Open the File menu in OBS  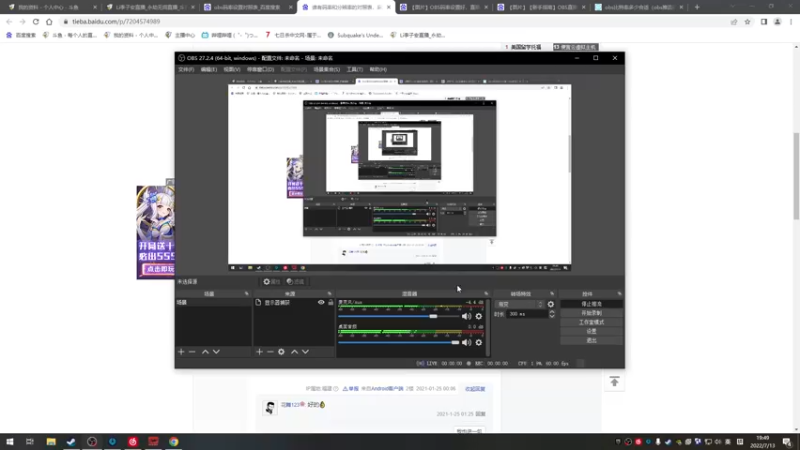pos(186,69)
